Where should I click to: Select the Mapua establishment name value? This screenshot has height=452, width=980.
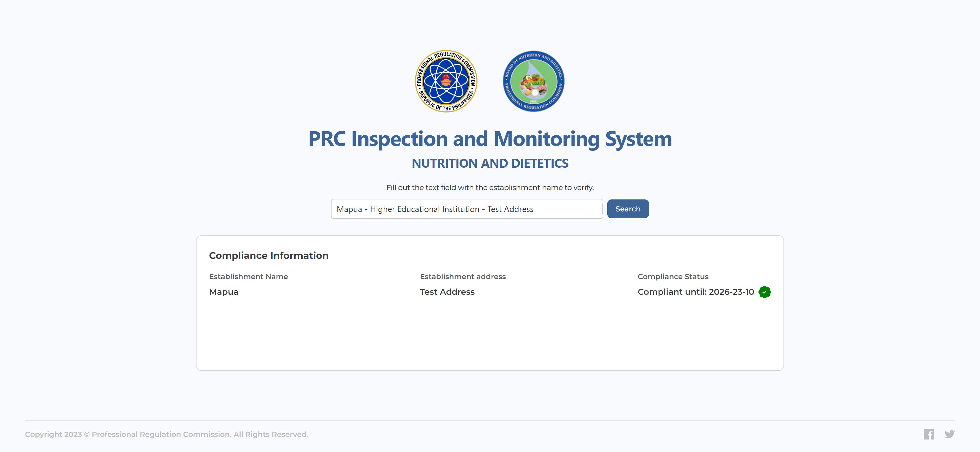[224, 292]
